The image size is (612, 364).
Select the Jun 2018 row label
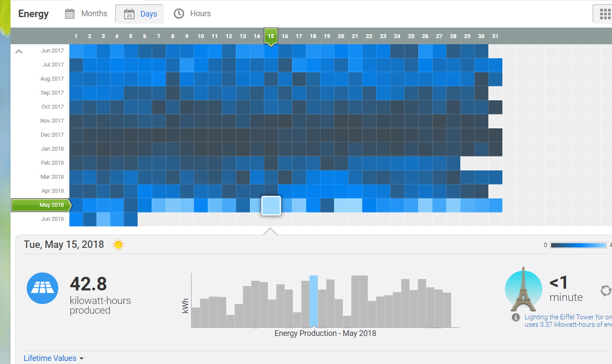pyautogui.click(x=52, y=219)
